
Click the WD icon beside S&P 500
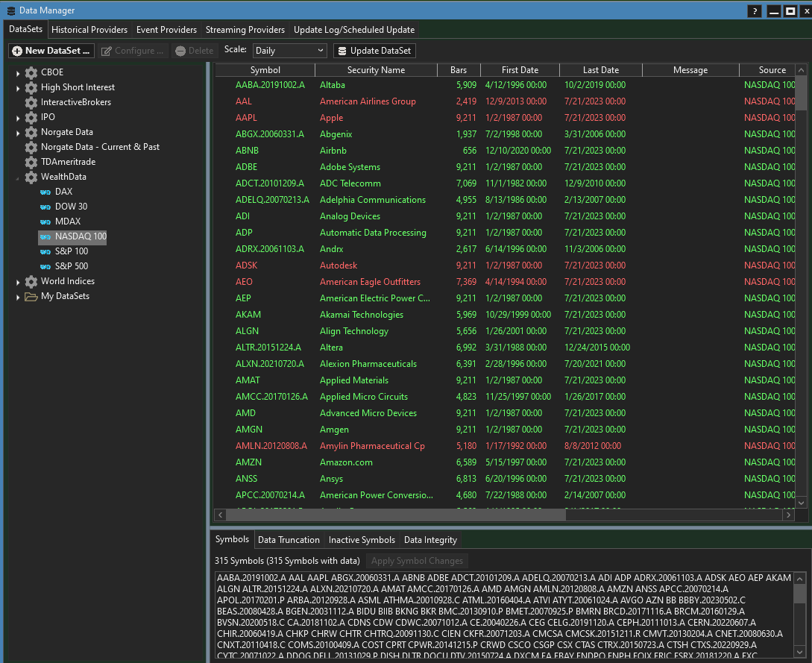point(45,266)
